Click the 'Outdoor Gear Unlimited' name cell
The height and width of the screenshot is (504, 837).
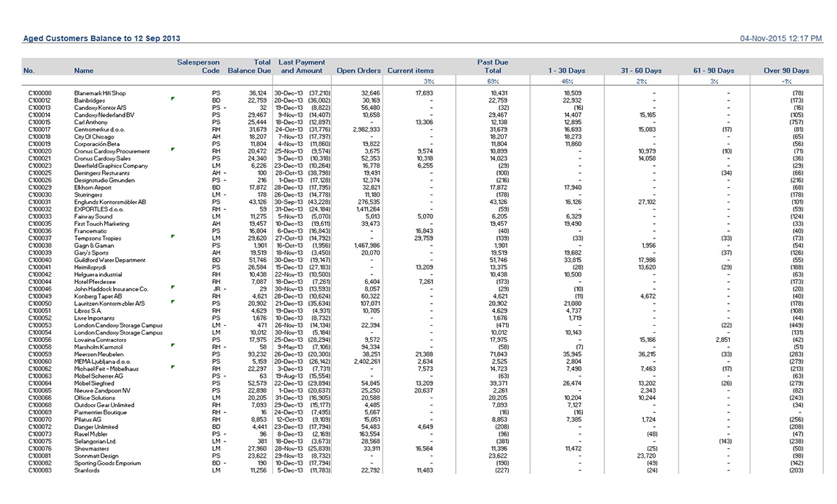pos(104,406)
